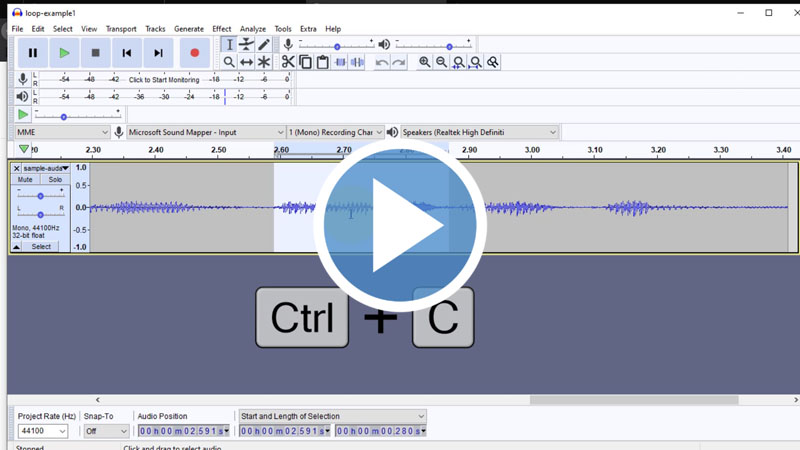
Task: Click the Zoom In magnifier button
Action: click(x=425, y=62)
